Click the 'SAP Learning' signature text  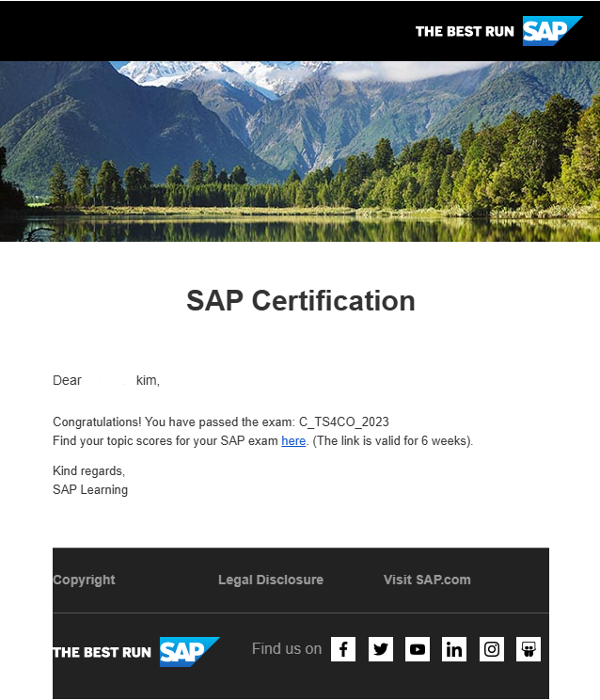[x=90, y=489]
